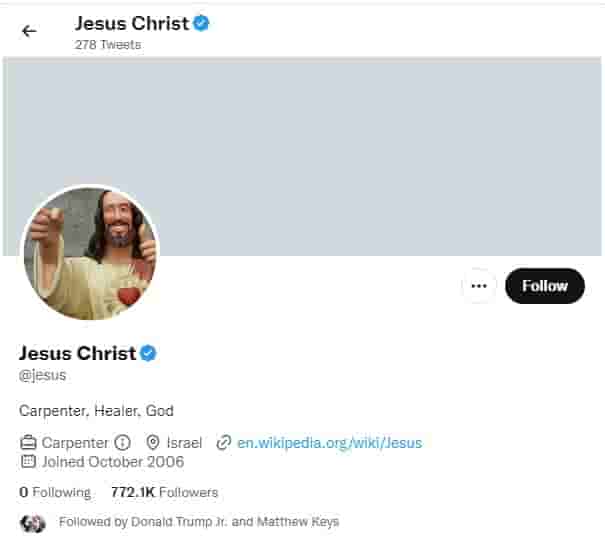
Task: Open the en.wikipedia.org/wiki/Jesus link
Action: click(x=330, y=442)
